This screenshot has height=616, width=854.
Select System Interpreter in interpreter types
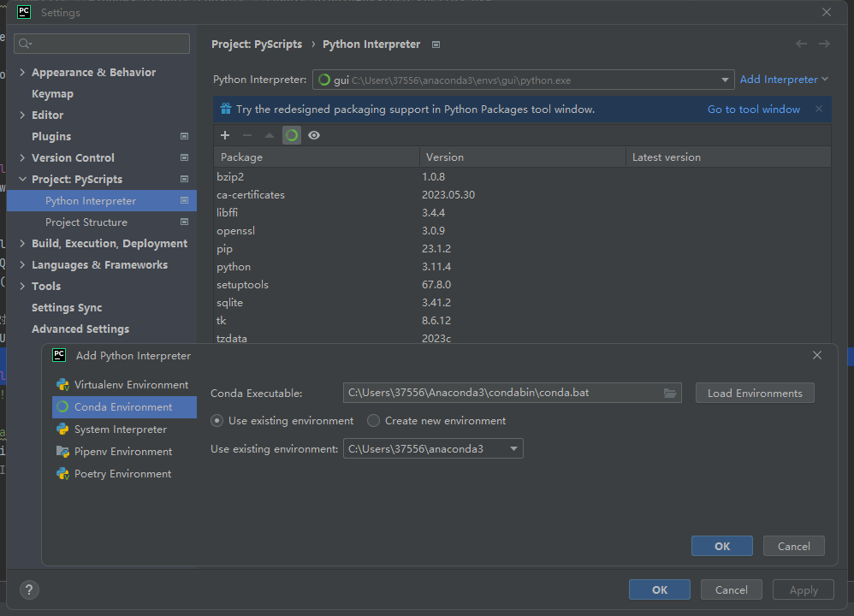tap(124, 429)
